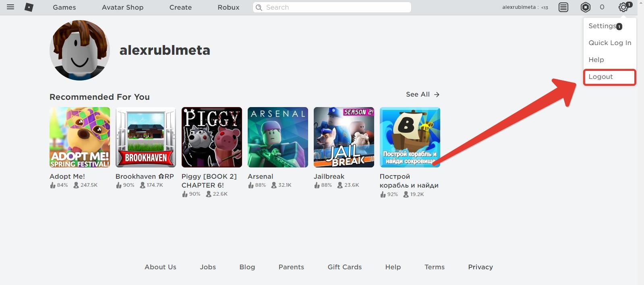Select Logout from the dropdown menu
This screenshot has height=285, width=644.
click(601, 77)
